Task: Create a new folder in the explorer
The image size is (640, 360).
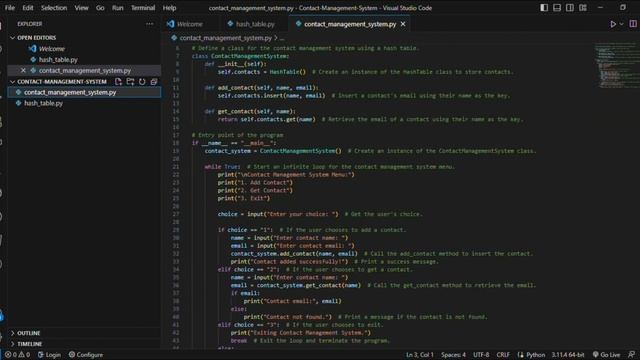Action: point(130,82)
